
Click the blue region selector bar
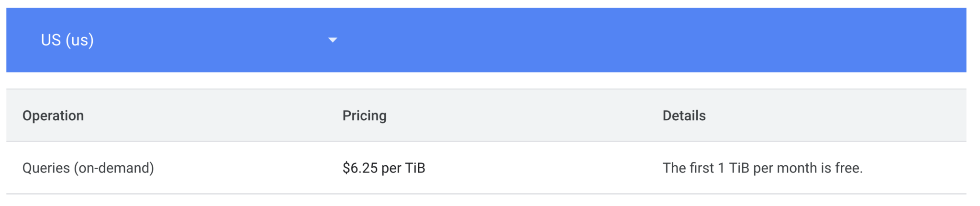[x=486, y=40]
